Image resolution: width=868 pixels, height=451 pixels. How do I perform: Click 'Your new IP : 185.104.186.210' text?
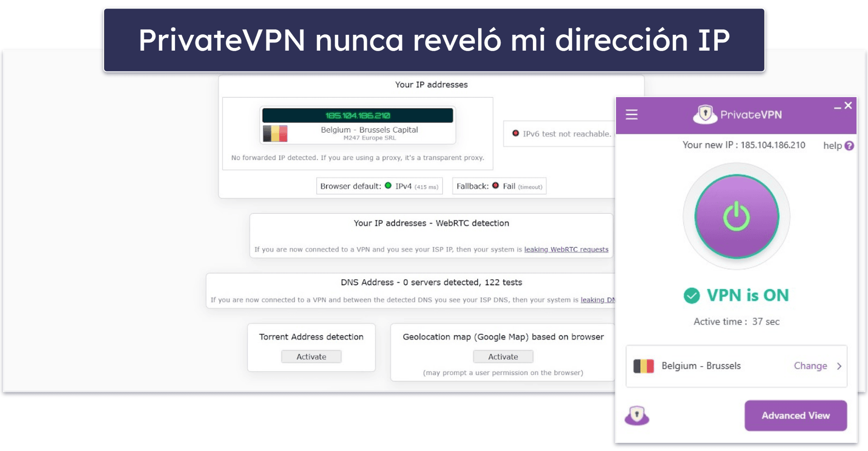744,145
